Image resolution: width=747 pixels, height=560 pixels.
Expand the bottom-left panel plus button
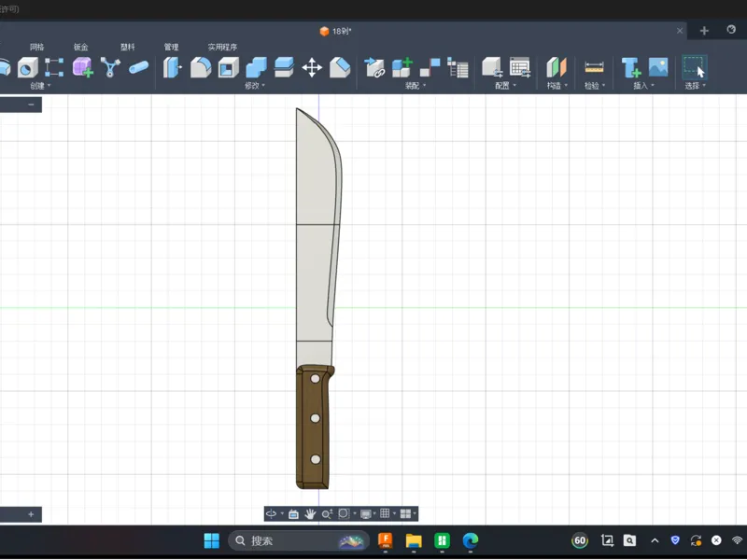[31, 514]
